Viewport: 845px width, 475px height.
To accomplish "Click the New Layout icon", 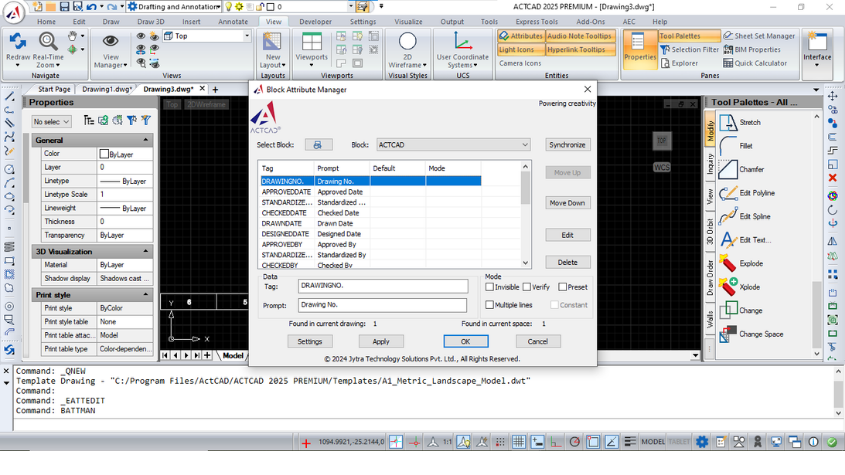I will tap(272, 42).
